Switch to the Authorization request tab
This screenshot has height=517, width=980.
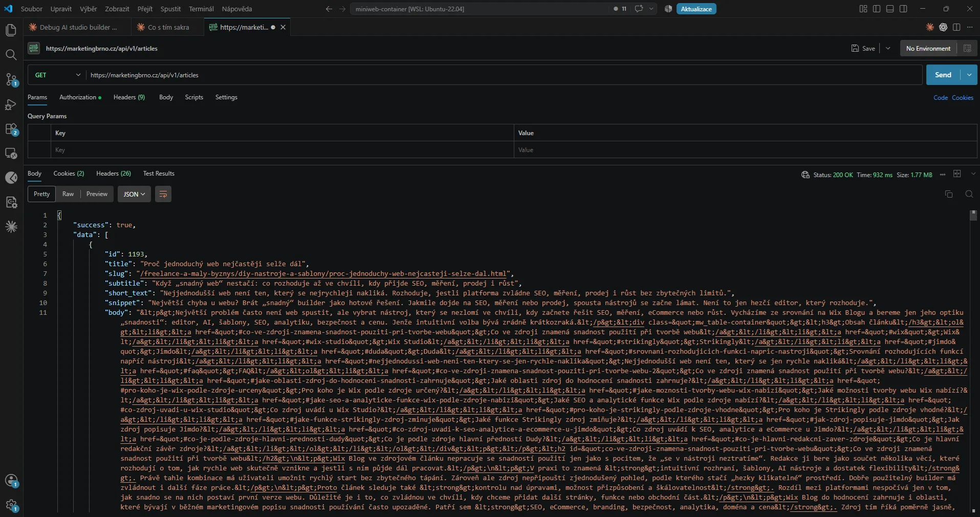[x=80, y=97]
